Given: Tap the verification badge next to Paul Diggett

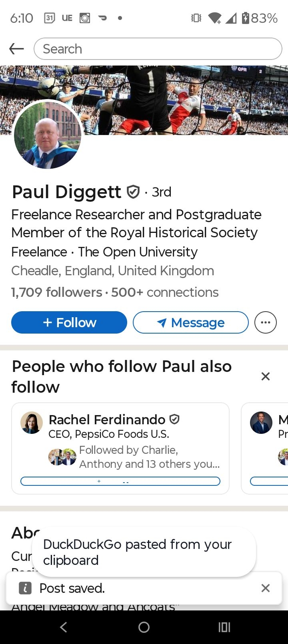Looking at the screenshot, I should (x=133, y=192).
